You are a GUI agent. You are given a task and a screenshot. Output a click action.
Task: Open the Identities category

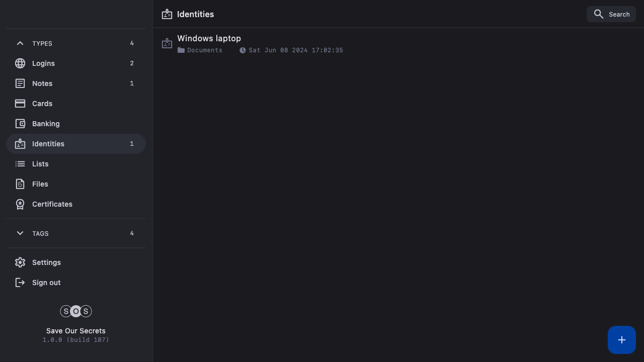tap(48, 144)
